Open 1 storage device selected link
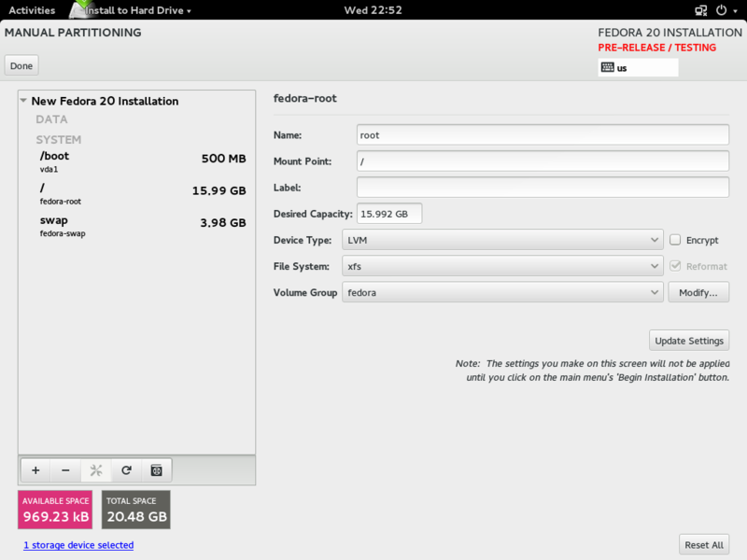Image resolution: width=747 pixels, height=560 pixels. coord(78,545)
